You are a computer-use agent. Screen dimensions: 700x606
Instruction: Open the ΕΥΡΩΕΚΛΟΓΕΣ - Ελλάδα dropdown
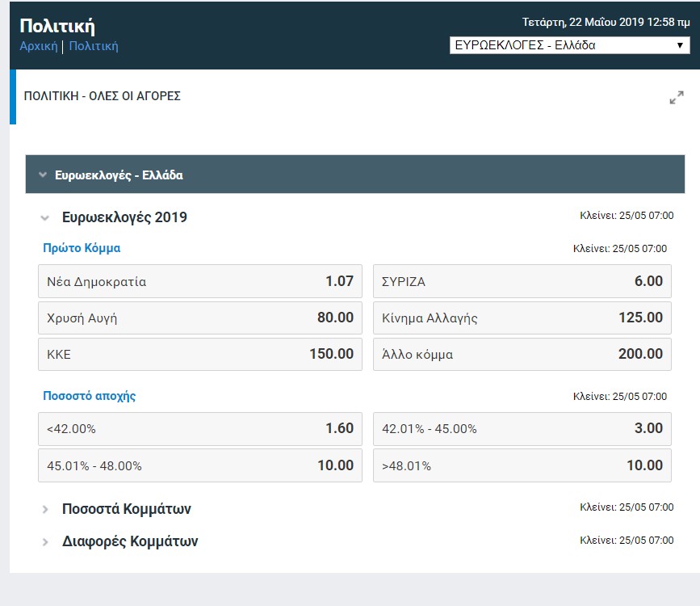(569, 45)
